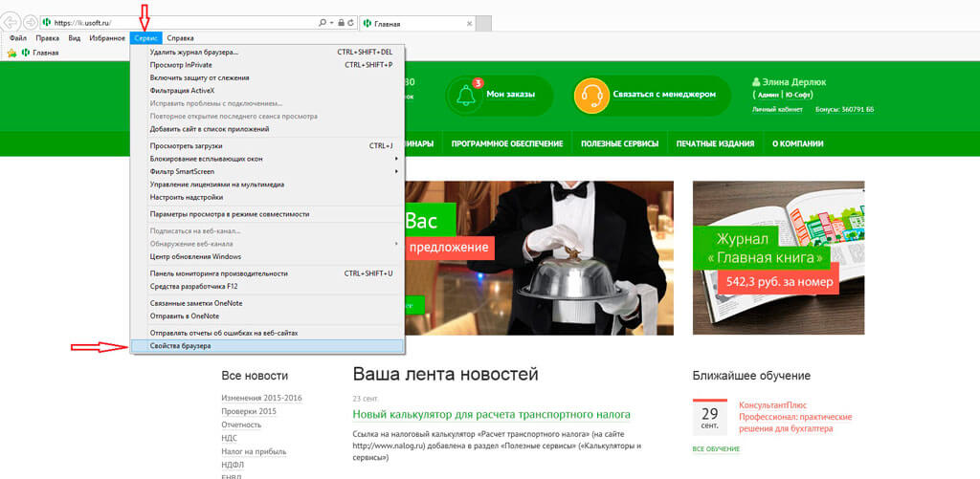Select Средства разработчика F12
This screenshot has width=980, height=479.
tap(268, 286)
